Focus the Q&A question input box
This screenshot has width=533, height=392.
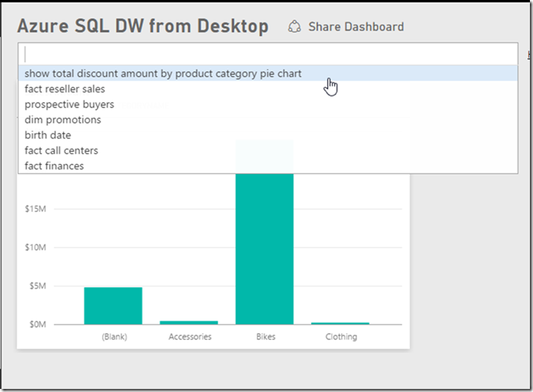click(268, 54)
